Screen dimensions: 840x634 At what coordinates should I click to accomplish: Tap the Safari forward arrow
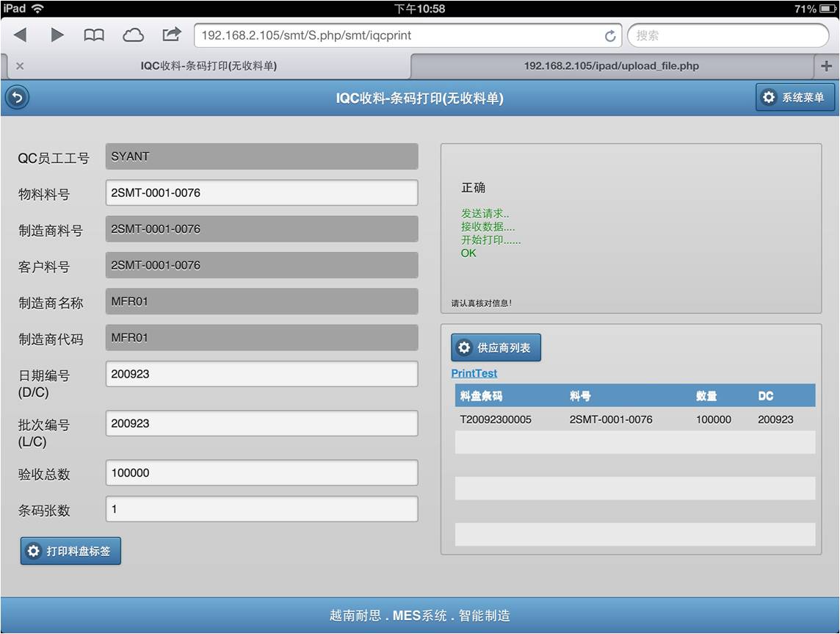click(x=57, y=35)
